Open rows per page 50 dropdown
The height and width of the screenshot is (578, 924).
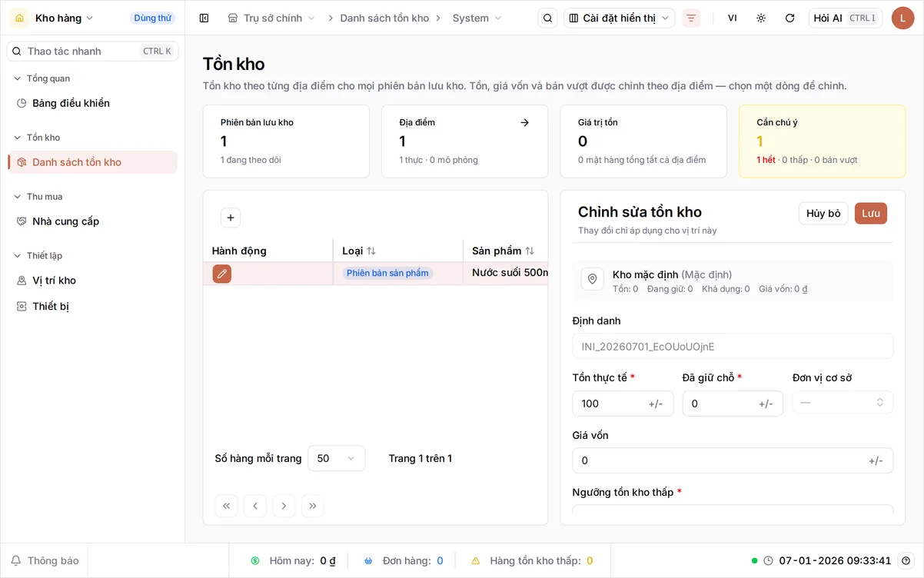click(336, 458)
